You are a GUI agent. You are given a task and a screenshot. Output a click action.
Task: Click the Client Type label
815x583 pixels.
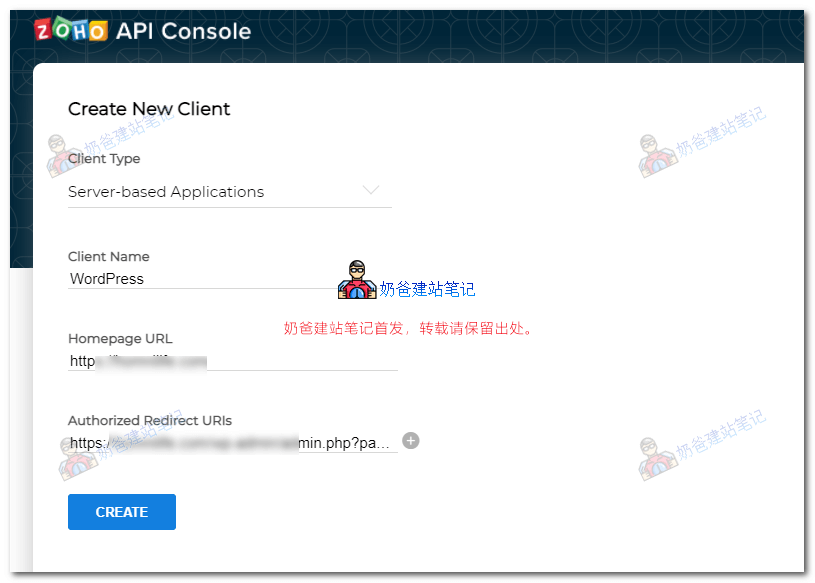tap(104, 158)
